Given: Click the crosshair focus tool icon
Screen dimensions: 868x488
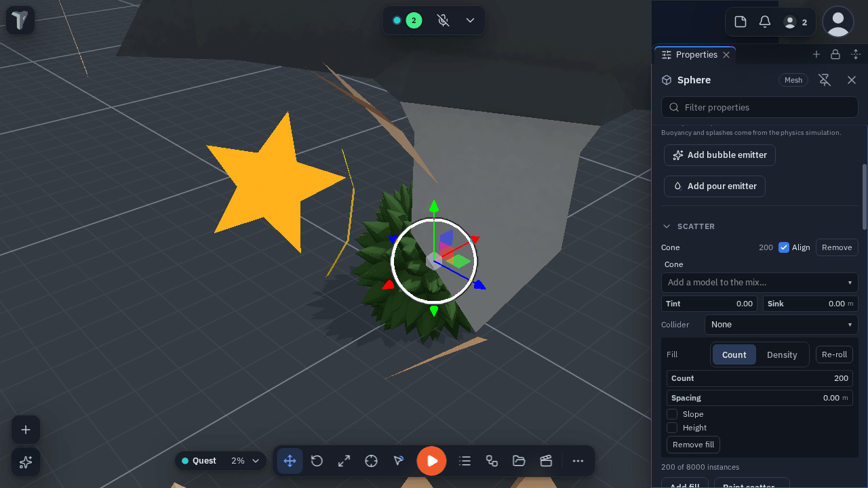Looking at the screenshot, I should [371, 461].
